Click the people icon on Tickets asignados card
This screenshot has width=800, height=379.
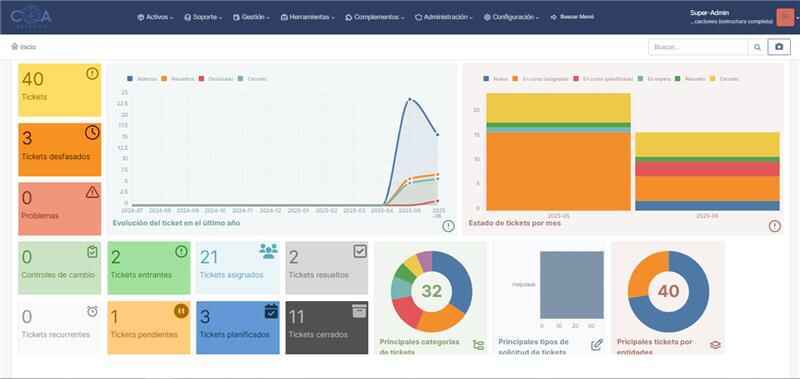[268, 251]
